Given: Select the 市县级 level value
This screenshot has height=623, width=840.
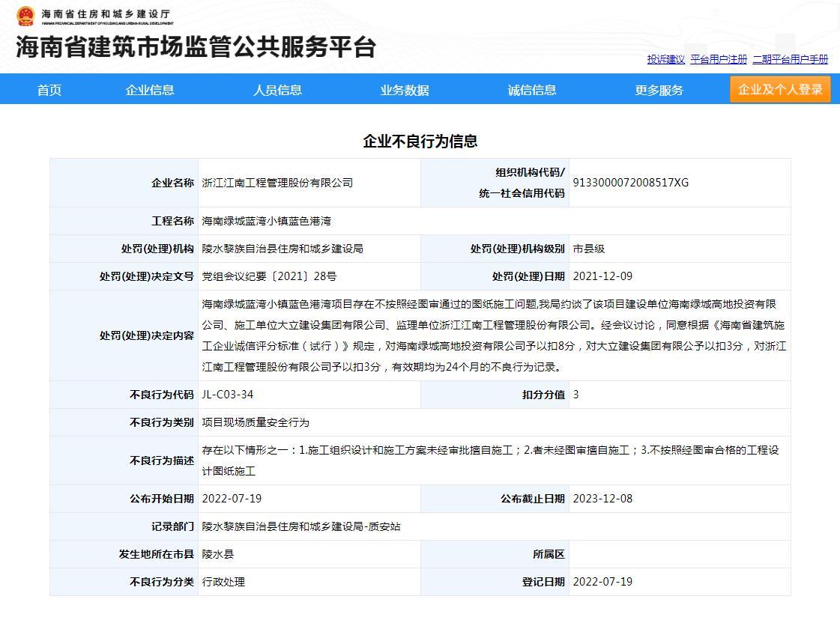Looking at the screenshot, I should 589,249.
